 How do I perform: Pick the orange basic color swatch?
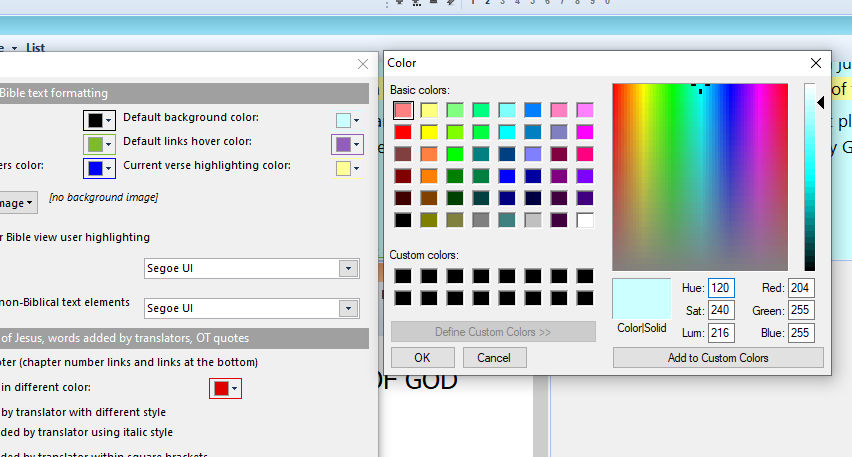(429, 176)
